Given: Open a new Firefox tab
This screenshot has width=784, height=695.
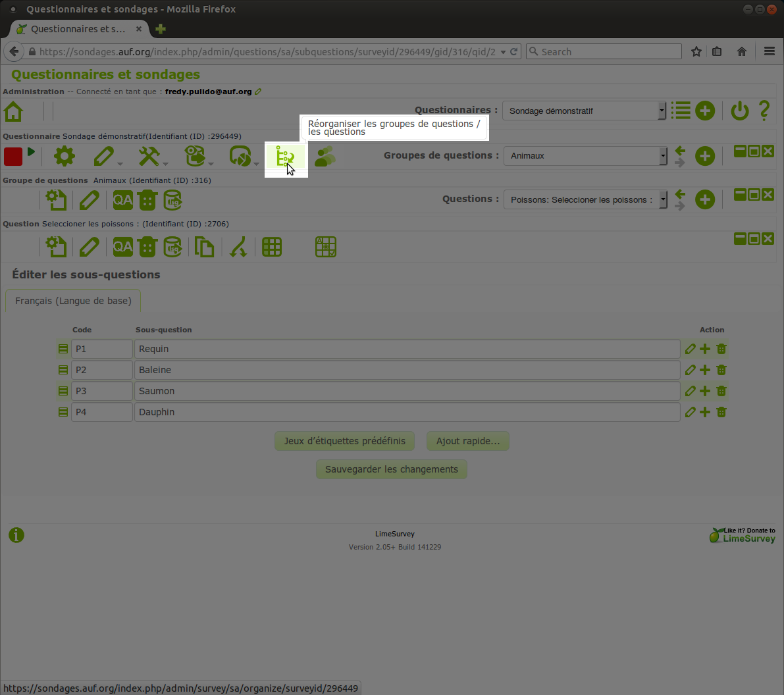Looking at the screenshot, I should click(161, 29).
